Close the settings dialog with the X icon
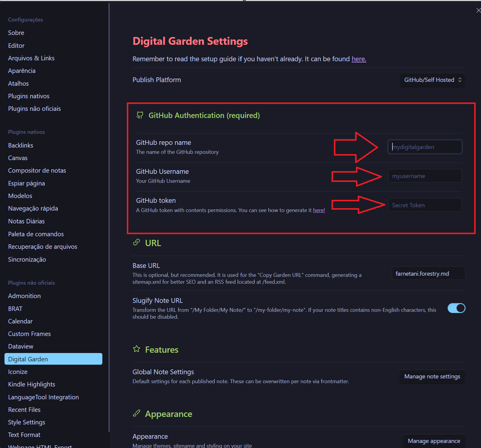This screenshot has height=448, width=481. [x=478, y=10]
